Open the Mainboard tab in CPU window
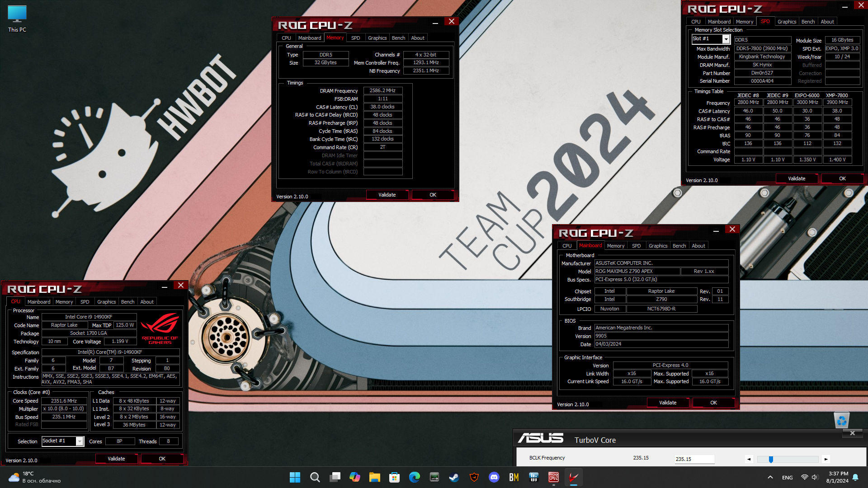The height and width of the screenshot is (488, 868). click(x=39, y=302)
